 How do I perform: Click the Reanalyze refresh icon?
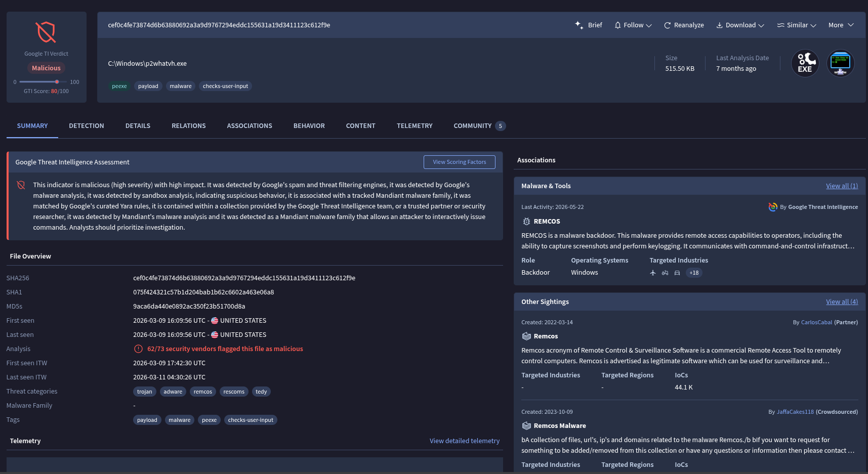667,25
